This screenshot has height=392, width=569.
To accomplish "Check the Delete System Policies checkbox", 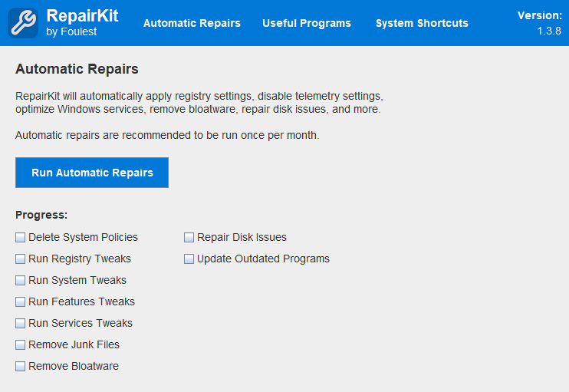I will click(20, 237).
